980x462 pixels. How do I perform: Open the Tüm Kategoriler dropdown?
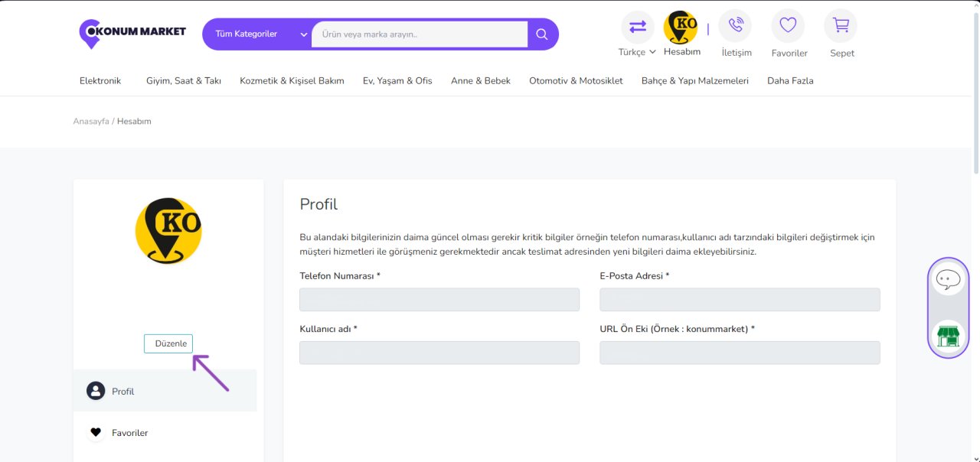[261, 34]
